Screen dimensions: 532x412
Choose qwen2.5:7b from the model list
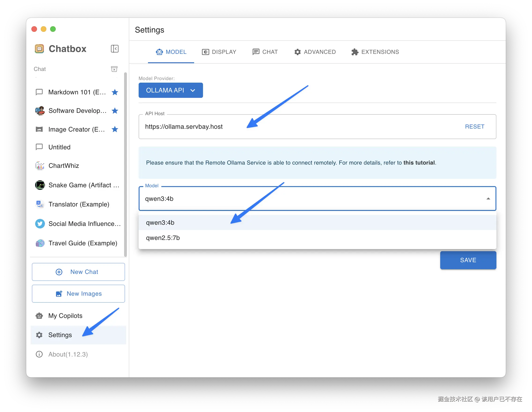(163, 238)
